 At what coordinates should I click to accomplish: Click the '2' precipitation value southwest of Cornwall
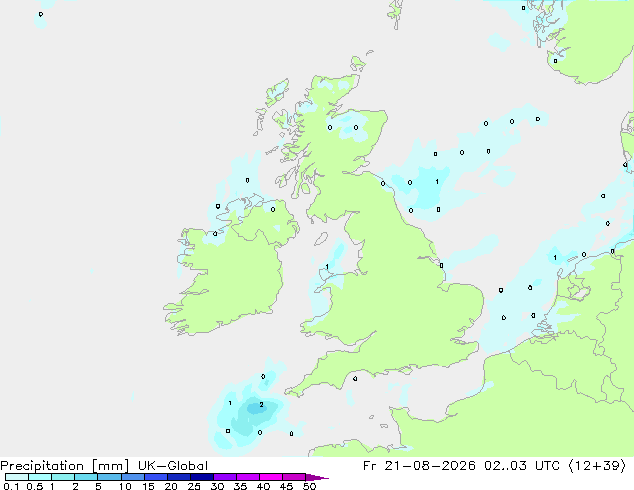click(261, 405)
